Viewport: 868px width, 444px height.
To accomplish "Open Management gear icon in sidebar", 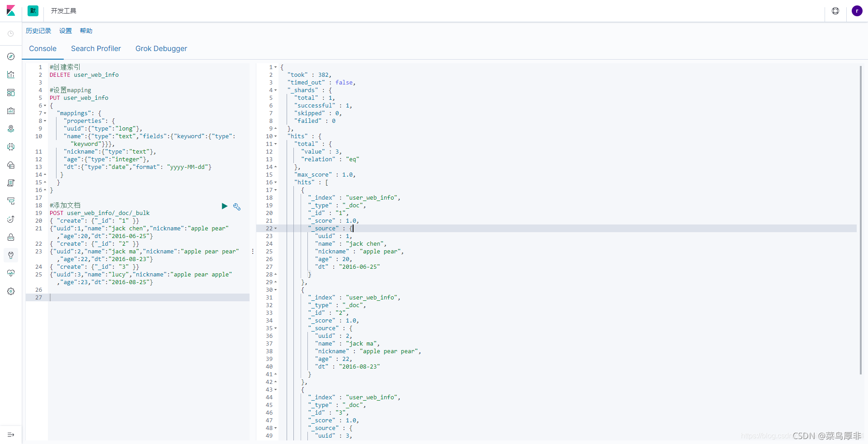I will 11,291.
